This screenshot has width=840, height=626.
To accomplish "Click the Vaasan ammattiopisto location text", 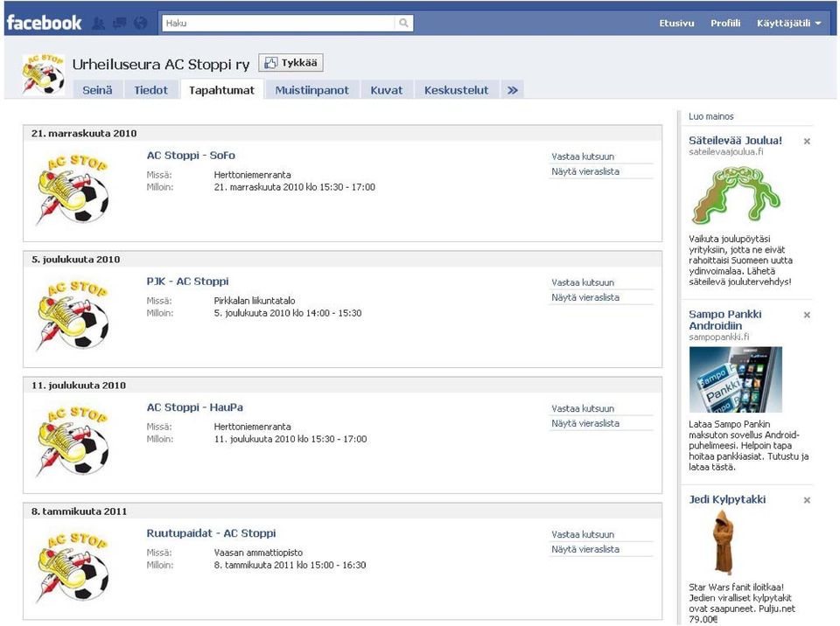I will pyautogui.click(x=258, y=552).
